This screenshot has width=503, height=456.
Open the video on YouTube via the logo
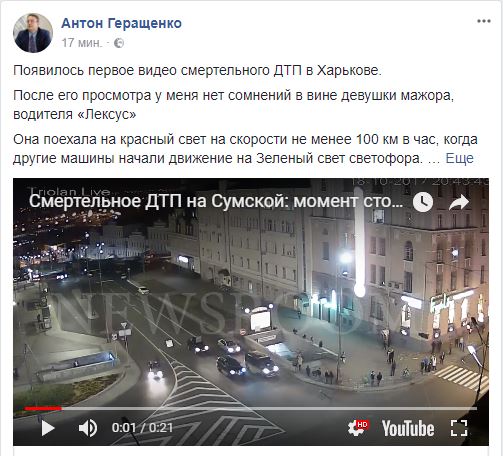[x=408, y=428]
